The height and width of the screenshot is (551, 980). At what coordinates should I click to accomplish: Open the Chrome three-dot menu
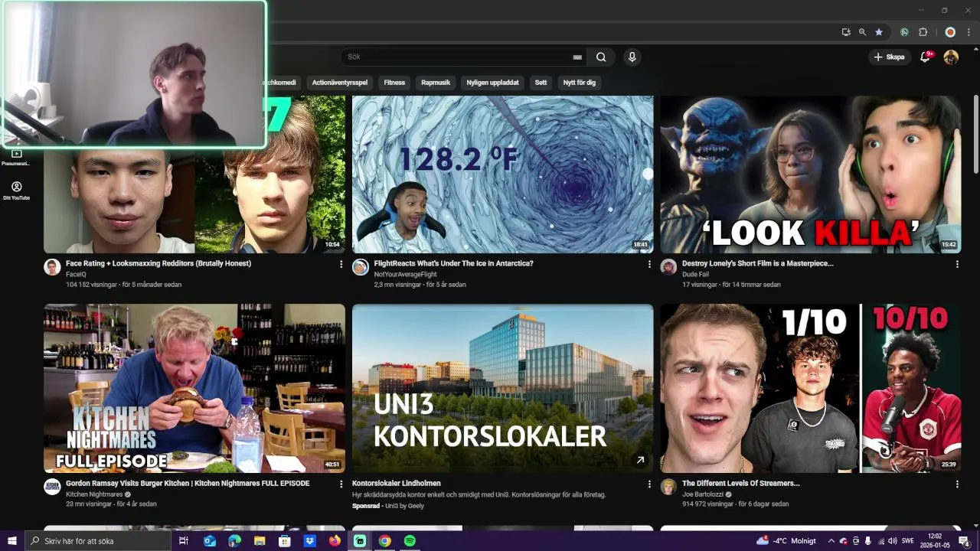pos(969,32)
